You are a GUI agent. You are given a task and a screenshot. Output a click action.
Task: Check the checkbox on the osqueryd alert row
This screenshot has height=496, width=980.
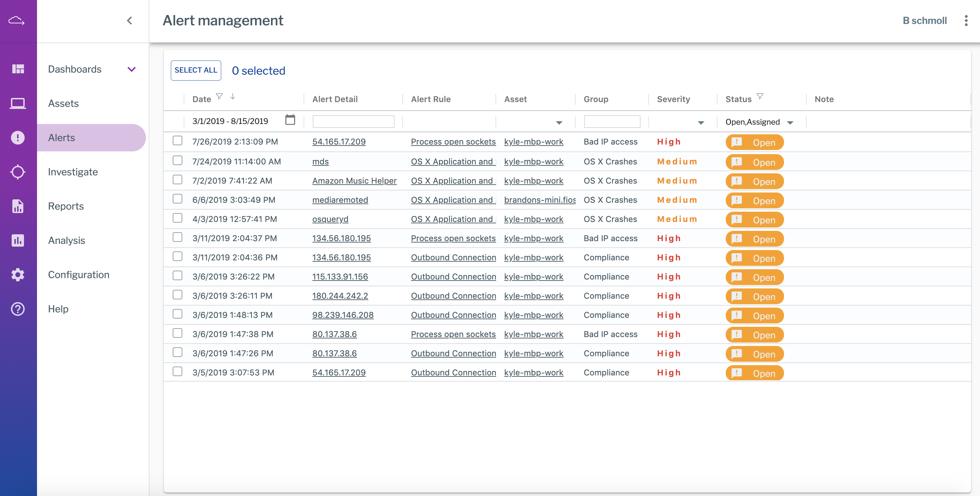[177, 218]
